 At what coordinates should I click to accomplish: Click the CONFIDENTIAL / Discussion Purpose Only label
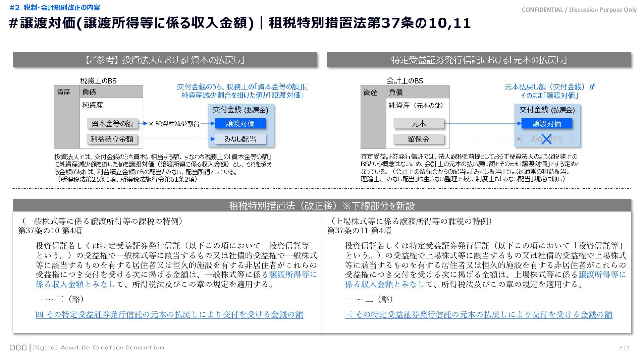[579, 10]
